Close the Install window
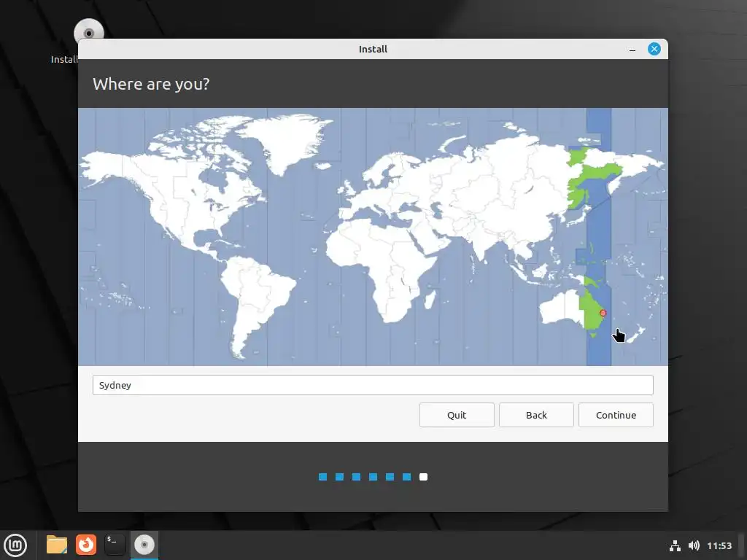 tap(654, 49)
